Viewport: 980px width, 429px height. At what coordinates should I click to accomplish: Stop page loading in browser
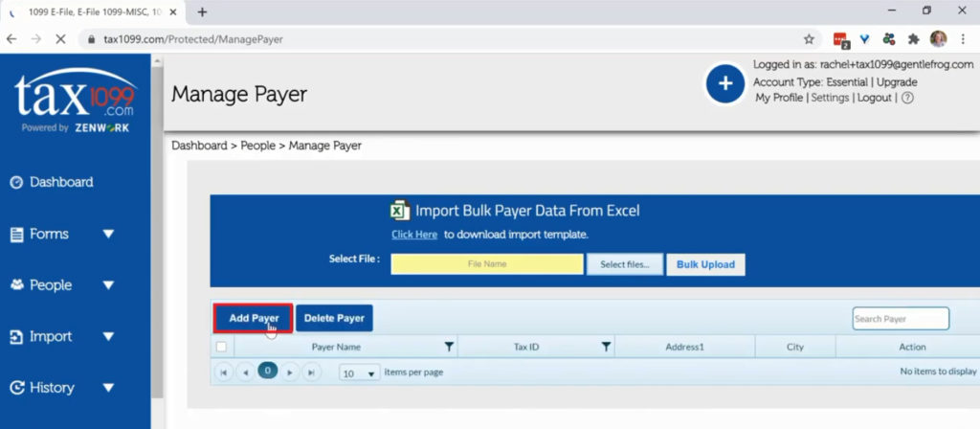(x=60, y=39)
